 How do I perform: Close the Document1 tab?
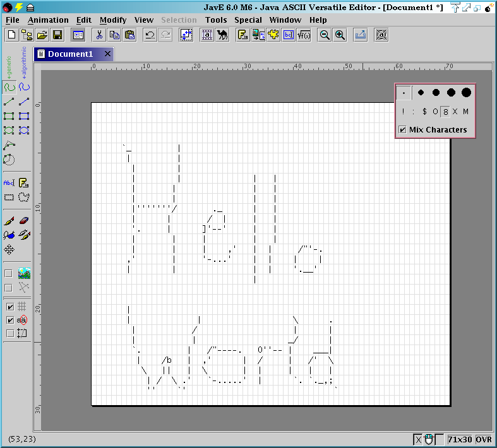(x=107, y=54)
